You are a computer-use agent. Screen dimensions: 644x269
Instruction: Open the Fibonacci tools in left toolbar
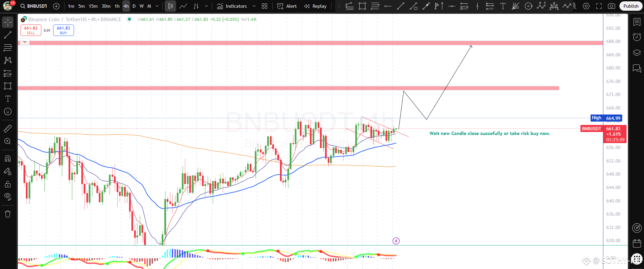point(8,48)
